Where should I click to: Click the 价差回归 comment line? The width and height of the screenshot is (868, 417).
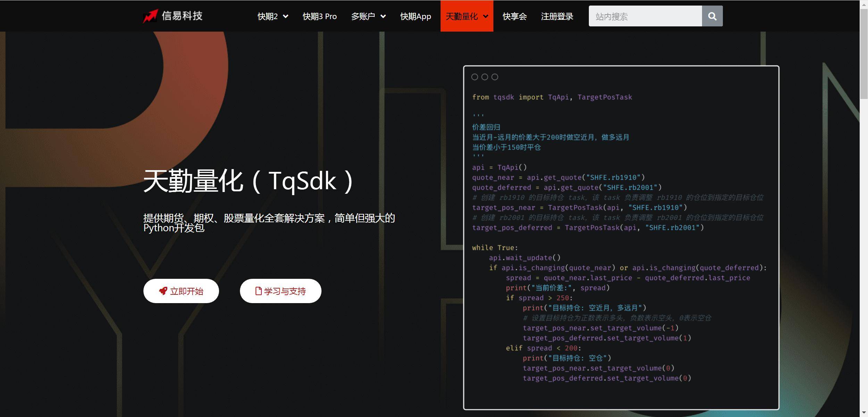[x=486, y=127]
